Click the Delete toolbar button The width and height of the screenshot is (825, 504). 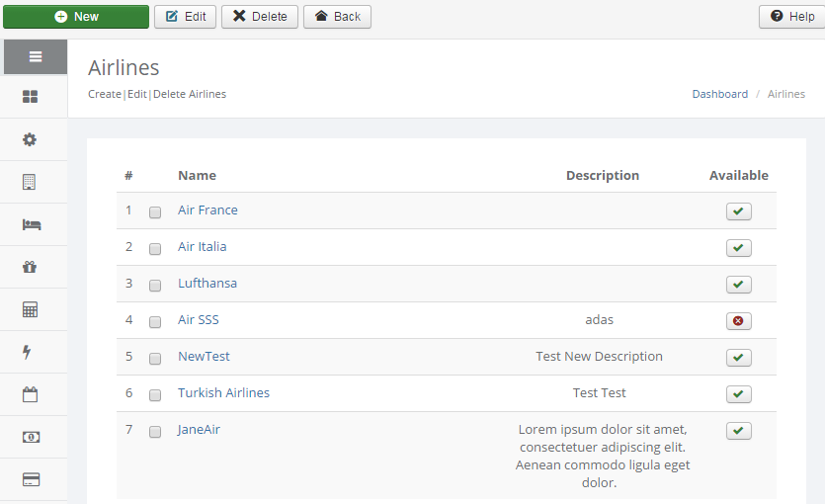[x=260, y=17]
